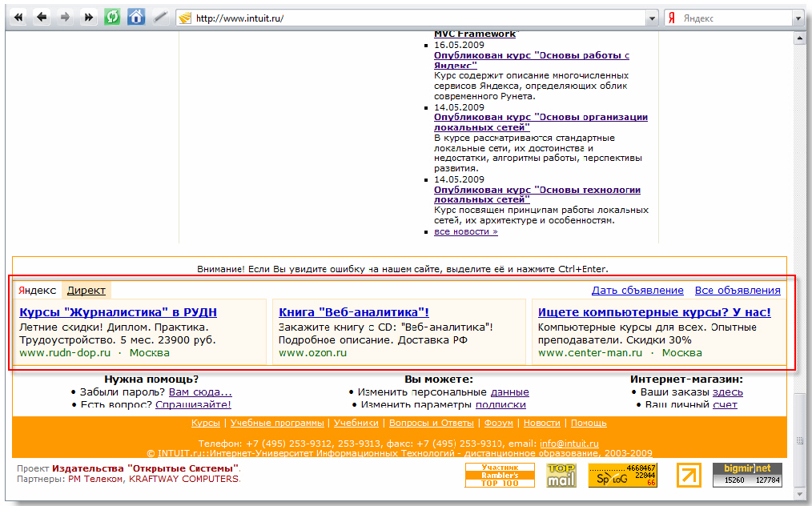812x506 pixels.
Task: Click the Yandex logo in the search box
Action: tap(672, 18)
